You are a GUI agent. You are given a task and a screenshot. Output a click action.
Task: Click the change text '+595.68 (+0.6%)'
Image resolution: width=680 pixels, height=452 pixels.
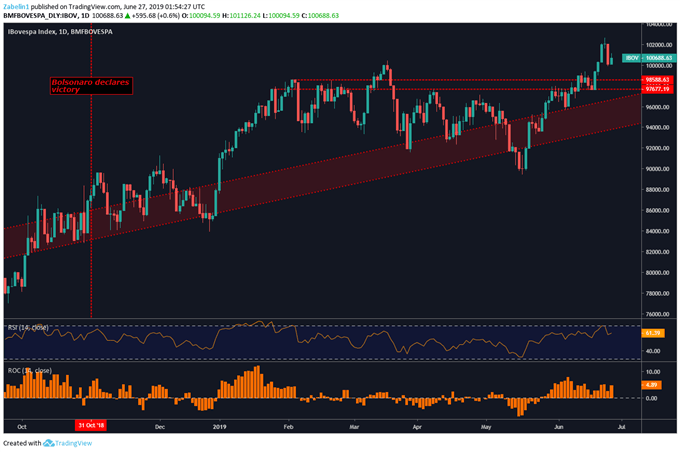point(156,16)
